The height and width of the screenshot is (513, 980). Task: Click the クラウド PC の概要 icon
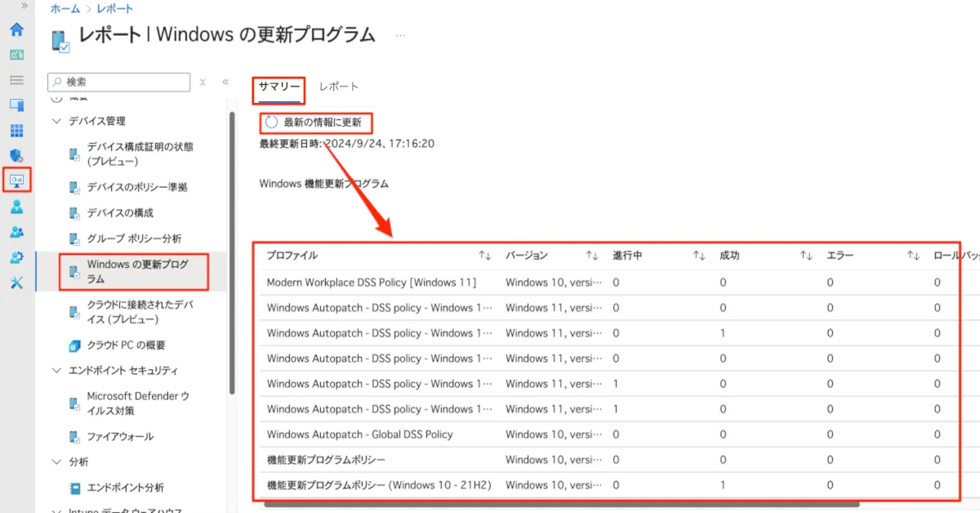pos(73,345)
